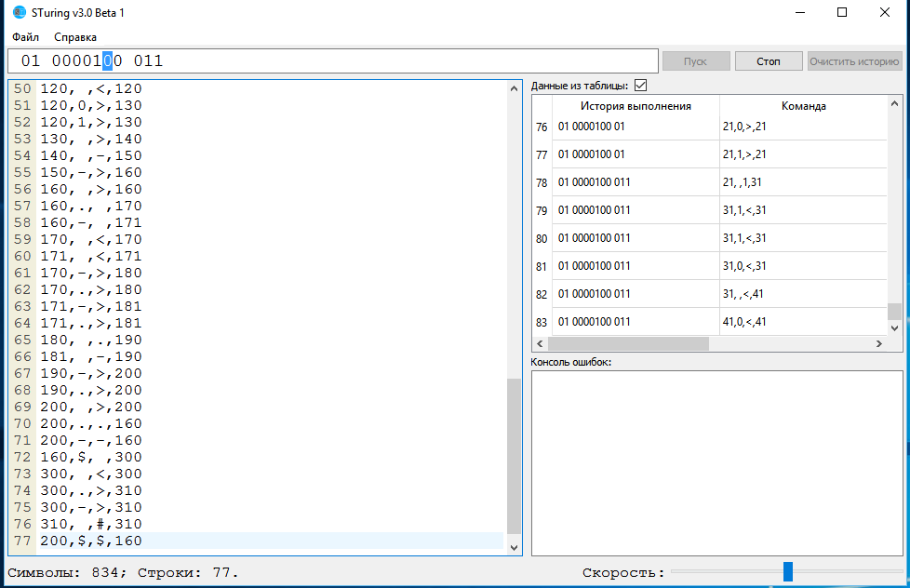Screen dimensions: 910x588
Task: Click history table scroll down arrow
Action: click(894, 327)
